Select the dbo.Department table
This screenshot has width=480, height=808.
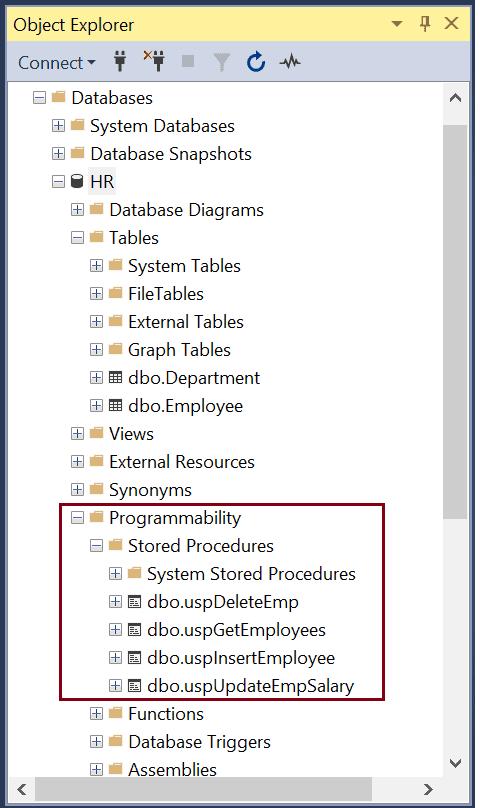[194, 378]
